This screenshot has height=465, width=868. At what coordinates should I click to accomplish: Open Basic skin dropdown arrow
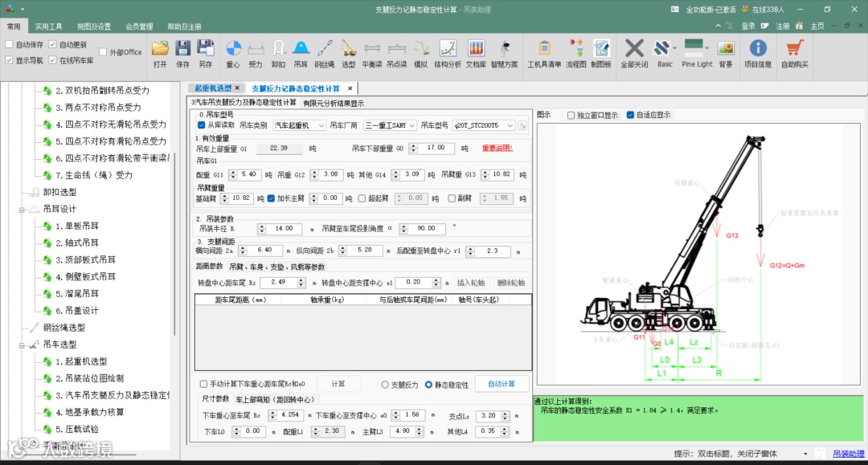pos(674,48)
